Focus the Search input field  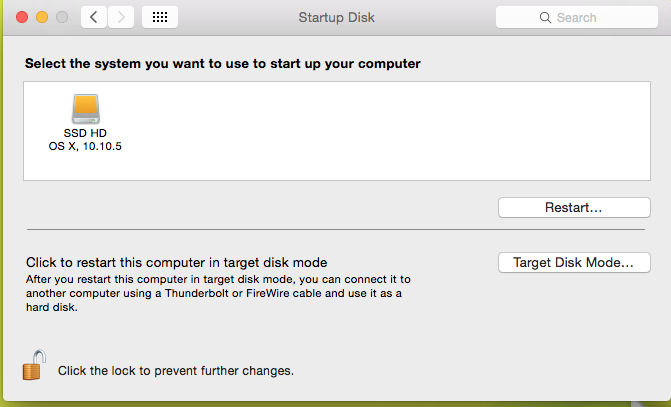(x=576, y=18)
